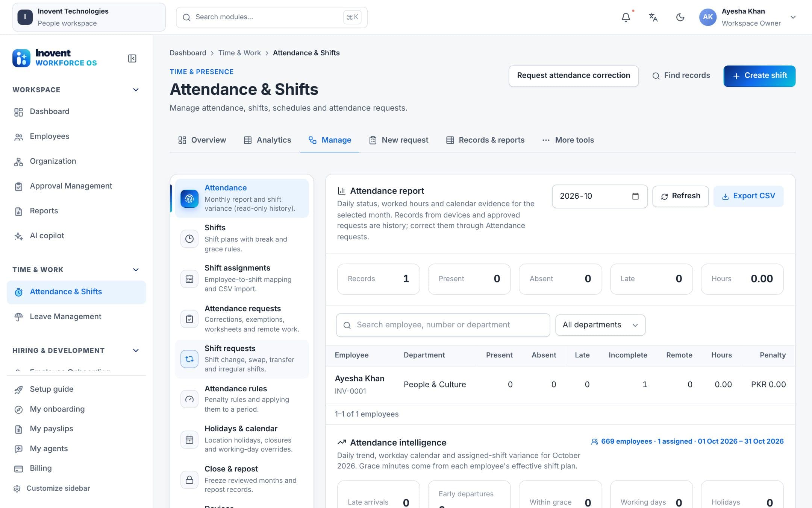The height and width of the screenshot is (508, 812).
Task: Open the Records & reports tab
Action: pos(485,140)
